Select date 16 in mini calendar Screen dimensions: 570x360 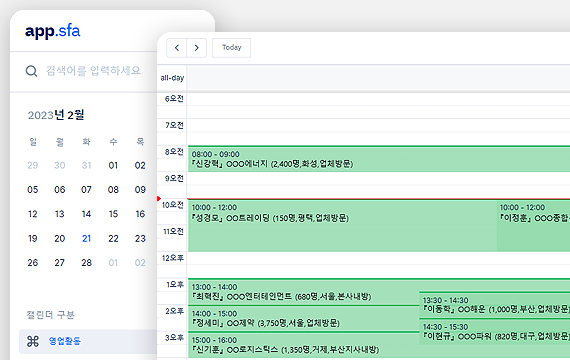click(140, 214)
